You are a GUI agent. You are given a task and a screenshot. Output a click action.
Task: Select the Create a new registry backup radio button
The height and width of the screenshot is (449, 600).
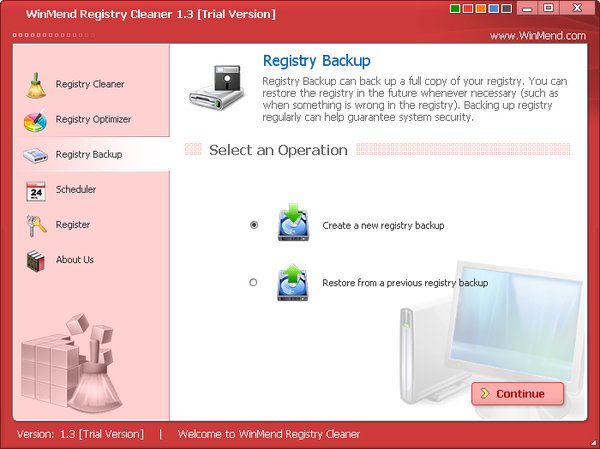254,225
